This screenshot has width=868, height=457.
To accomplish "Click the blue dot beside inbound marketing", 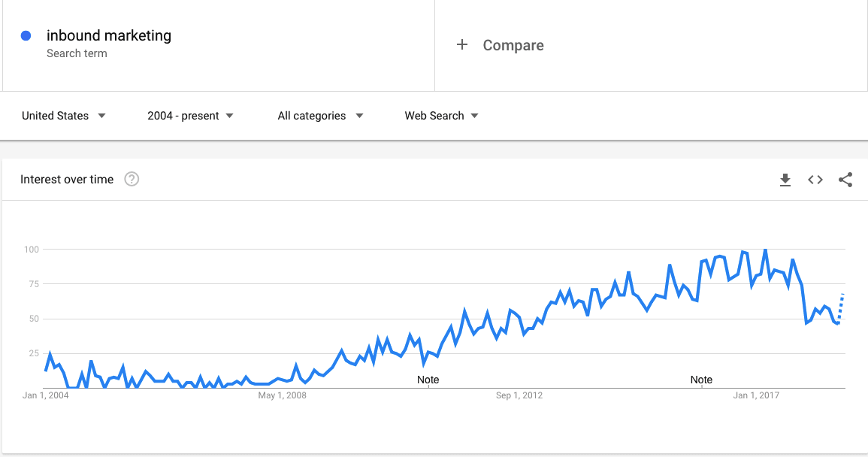I will (x=26, y=35).
